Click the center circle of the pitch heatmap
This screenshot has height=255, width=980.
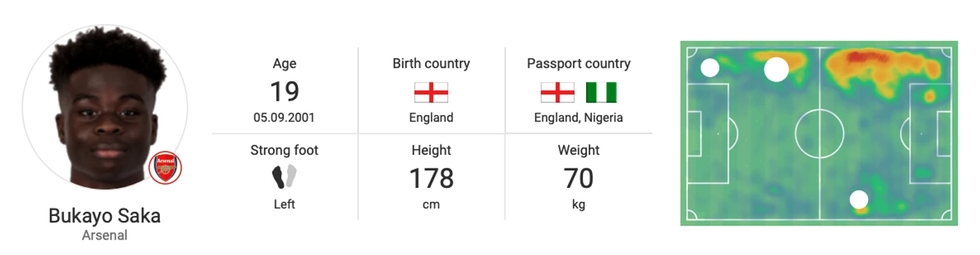819,133
